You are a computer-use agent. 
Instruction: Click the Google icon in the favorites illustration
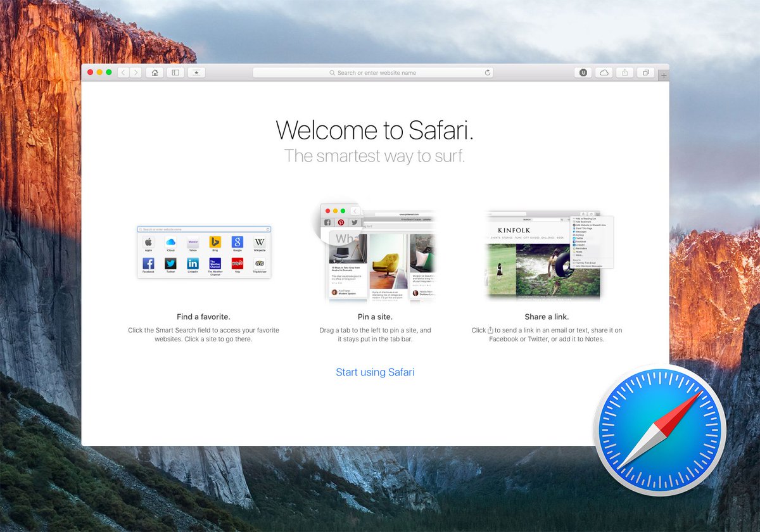click(x=237, y=242)
